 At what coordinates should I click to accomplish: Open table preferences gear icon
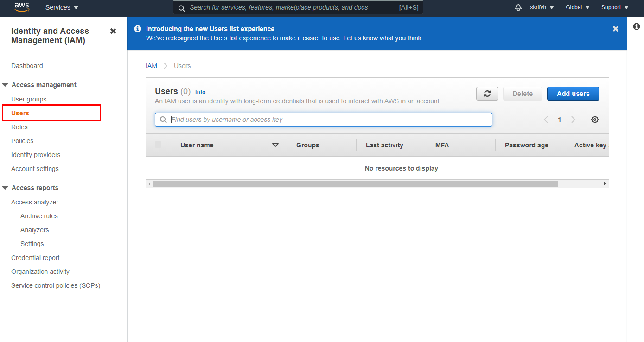pos(595,120)
